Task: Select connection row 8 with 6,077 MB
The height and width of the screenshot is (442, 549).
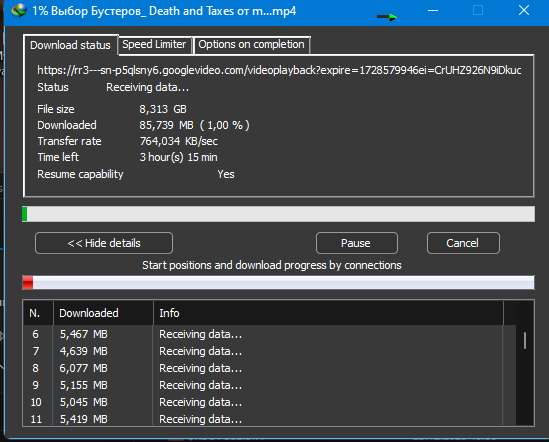Action: tap(270, 368)
